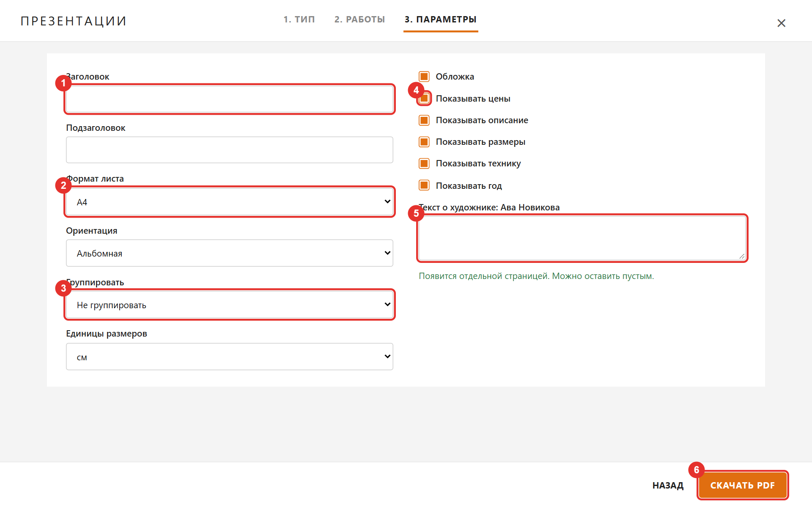Close the presentations dialog with X icon

pyautogui.click(x=781, y=23)
